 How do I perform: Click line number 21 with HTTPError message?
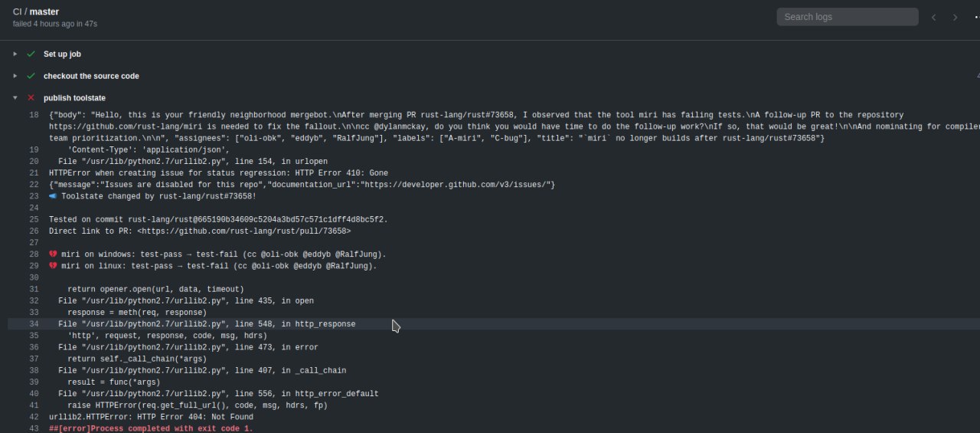[34, 173]
